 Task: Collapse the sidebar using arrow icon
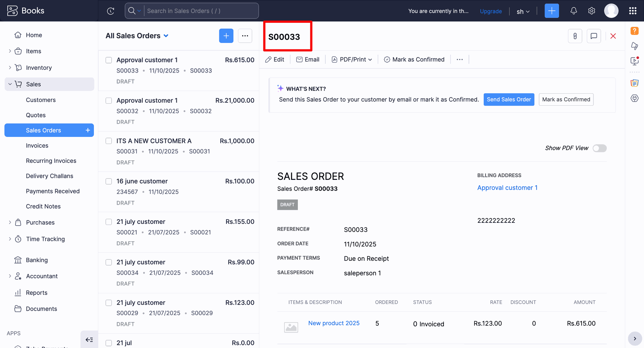(89, 340)
